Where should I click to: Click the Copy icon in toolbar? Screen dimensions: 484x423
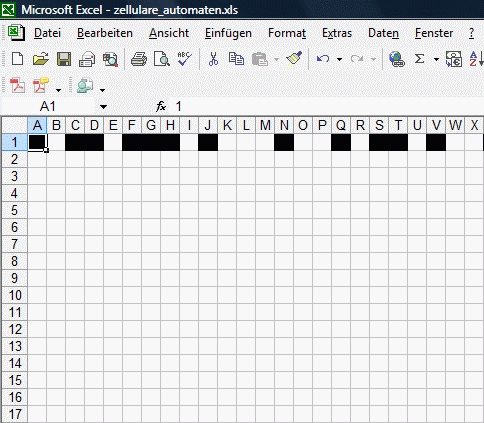pos(236,59)
